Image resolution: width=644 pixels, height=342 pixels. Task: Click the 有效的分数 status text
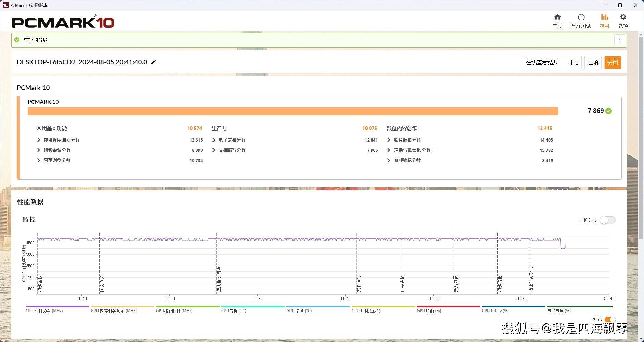tap(36, 40)
